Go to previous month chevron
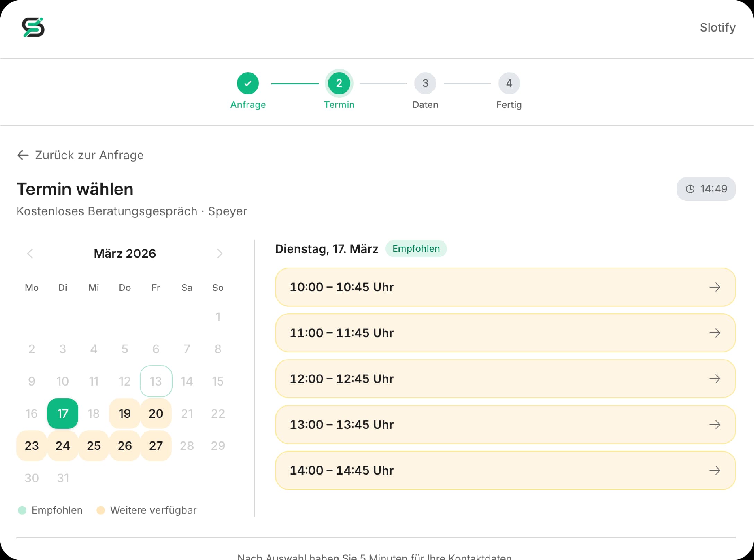754x560 pixels. point(30,253)
